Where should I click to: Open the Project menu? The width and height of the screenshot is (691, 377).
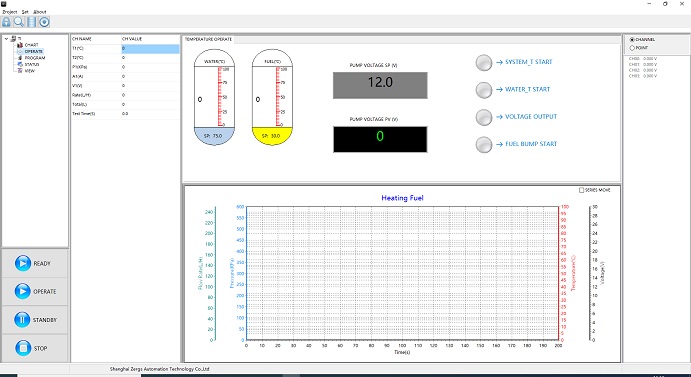(x=10, y=12)
